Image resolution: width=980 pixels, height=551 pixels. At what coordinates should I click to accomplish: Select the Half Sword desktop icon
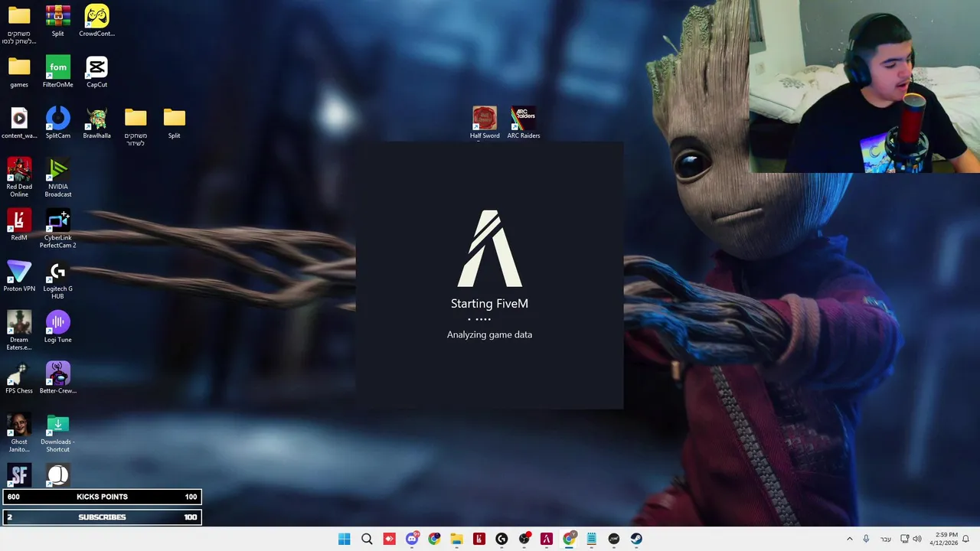pyautogui.click(x=485, y=123)
